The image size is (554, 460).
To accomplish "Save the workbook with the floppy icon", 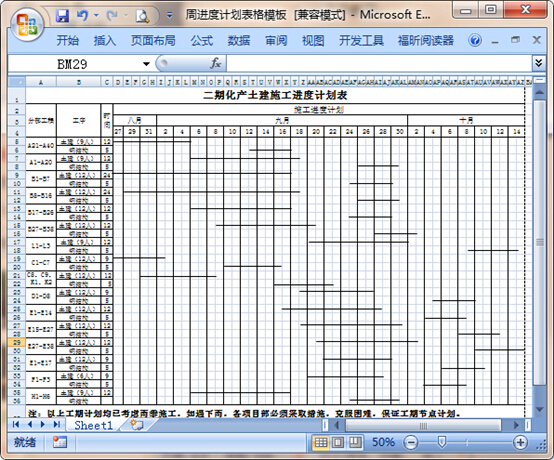I will pos(62,15).
